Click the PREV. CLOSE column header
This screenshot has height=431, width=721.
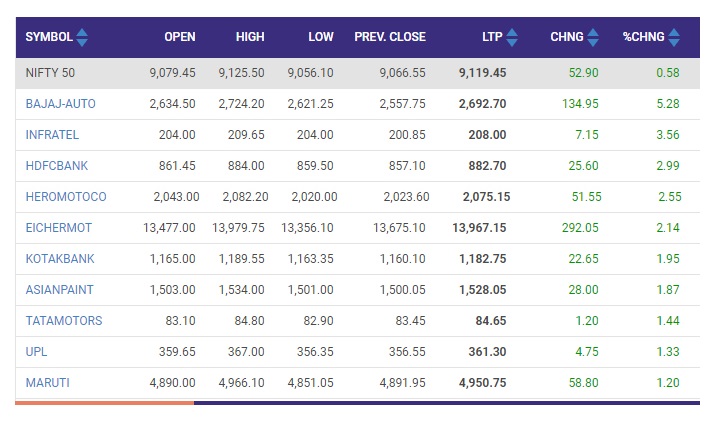[x=390, y=37]
